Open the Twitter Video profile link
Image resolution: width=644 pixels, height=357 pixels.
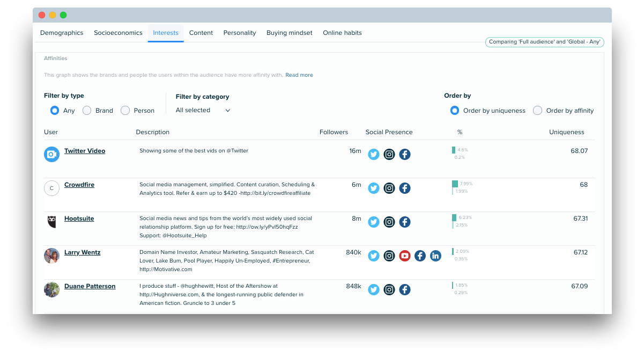[85, 151]
